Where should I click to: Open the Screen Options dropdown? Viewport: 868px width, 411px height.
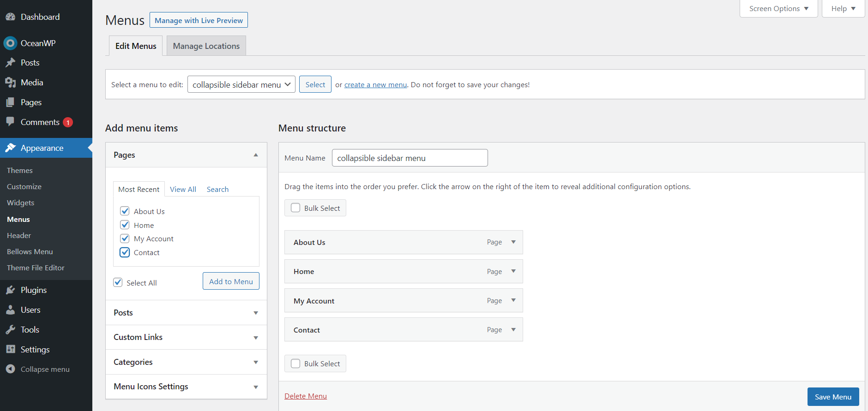click(779, 9)
